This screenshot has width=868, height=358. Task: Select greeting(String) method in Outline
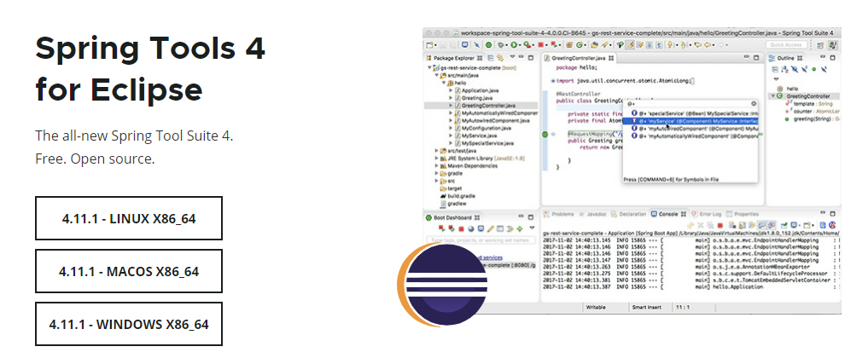tap(812, 119)
